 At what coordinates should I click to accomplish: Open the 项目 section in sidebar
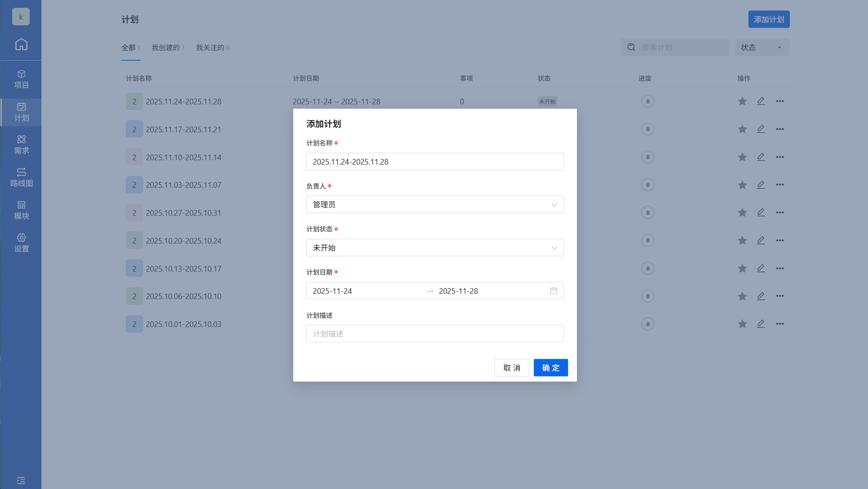coord(21,79)
